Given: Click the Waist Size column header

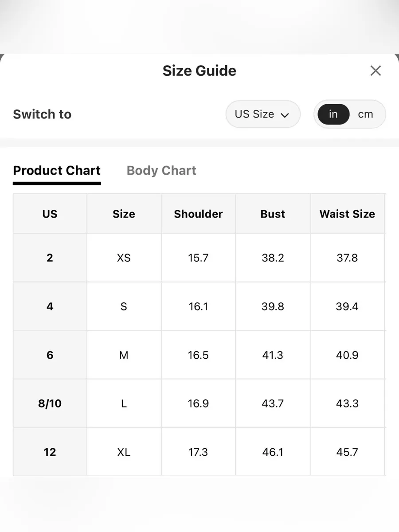Looking at the screenshot, I should (x=347, y=214).
